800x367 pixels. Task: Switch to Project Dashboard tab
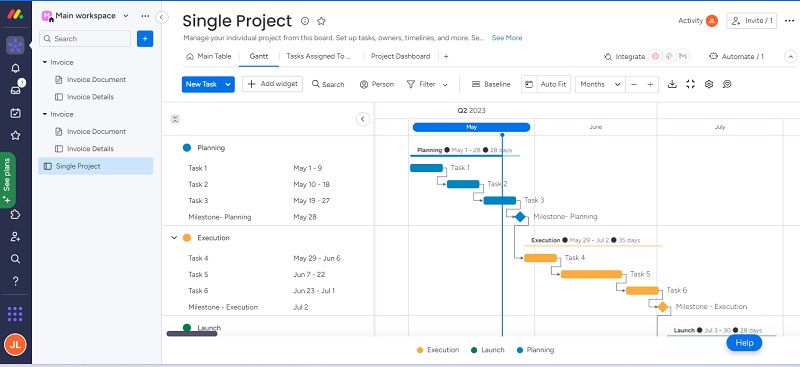pos(401,56)
